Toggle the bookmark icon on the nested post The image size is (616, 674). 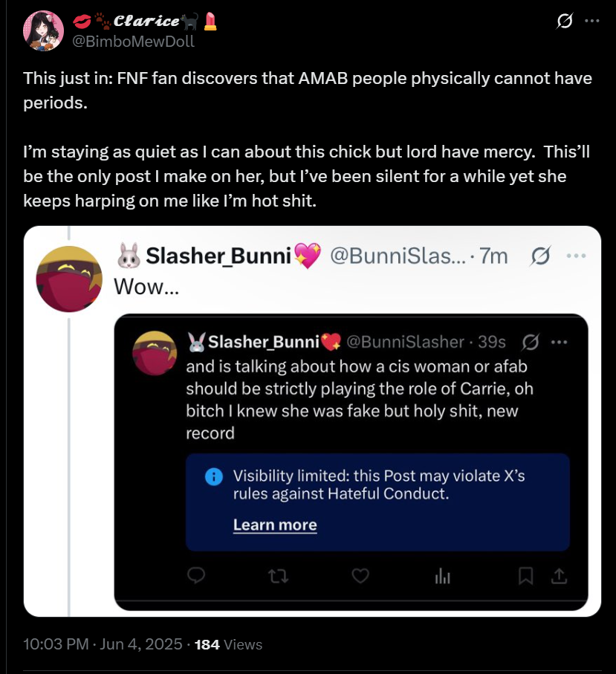[x=525, y=576]
